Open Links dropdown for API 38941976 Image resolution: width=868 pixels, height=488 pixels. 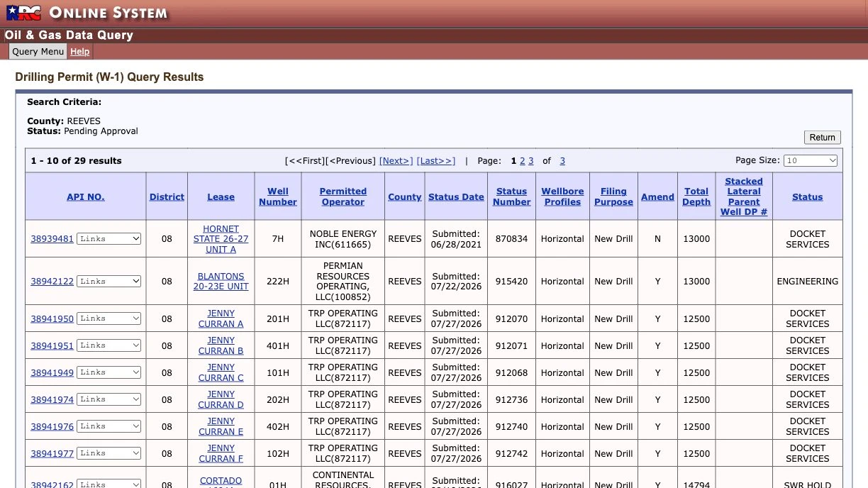pos(109,426)
